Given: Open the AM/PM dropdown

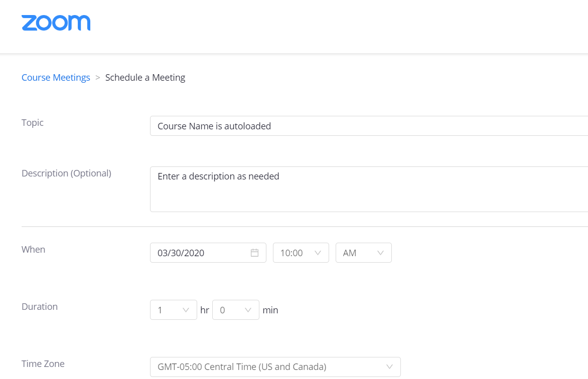Looking at the screenshot, I should [x=363, y=253].
